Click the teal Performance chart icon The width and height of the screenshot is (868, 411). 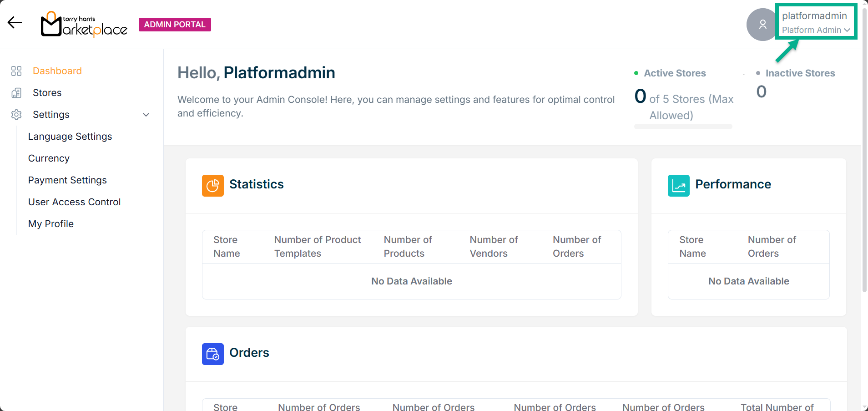678,186
